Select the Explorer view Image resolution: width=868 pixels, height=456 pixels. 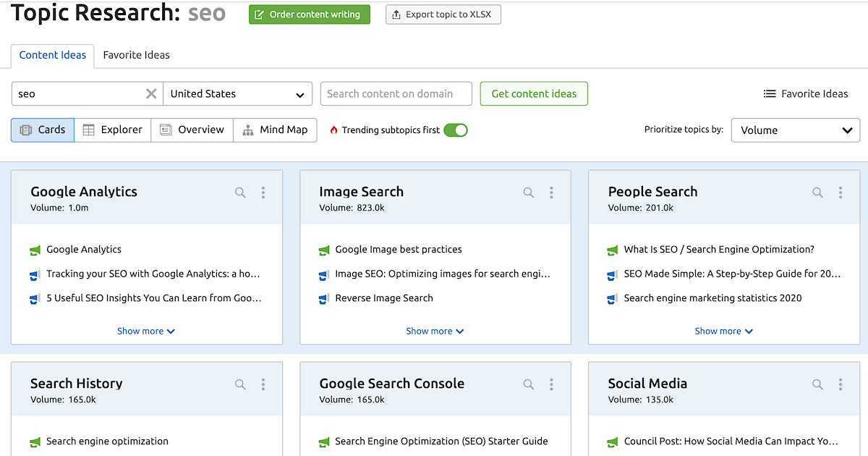pos(113,130)
